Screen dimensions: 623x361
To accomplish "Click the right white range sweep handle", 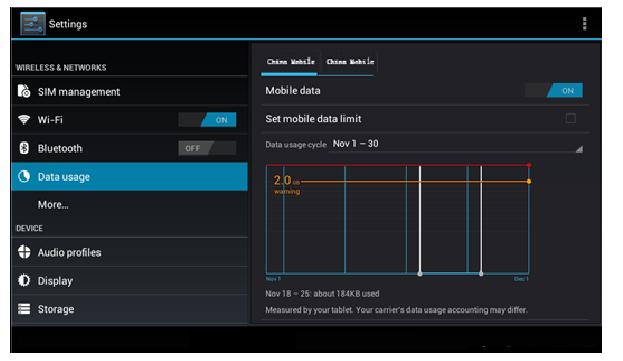I will 481,274.
